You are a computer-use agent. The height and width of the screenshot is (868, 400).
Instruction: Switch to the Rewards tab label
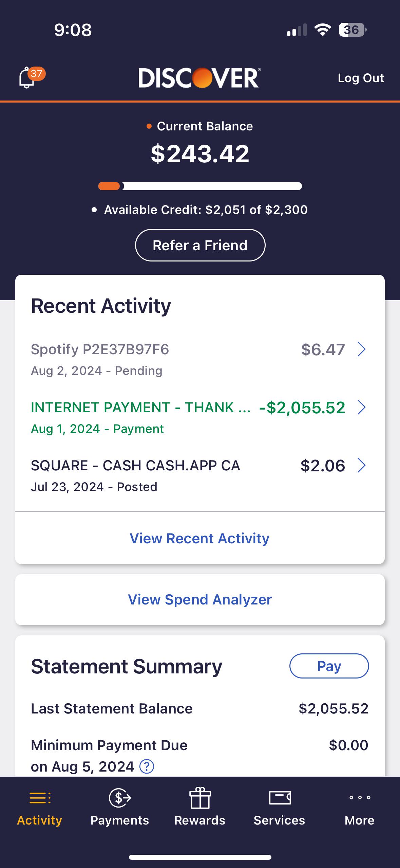pyautogui.click(x=200, y=820)
